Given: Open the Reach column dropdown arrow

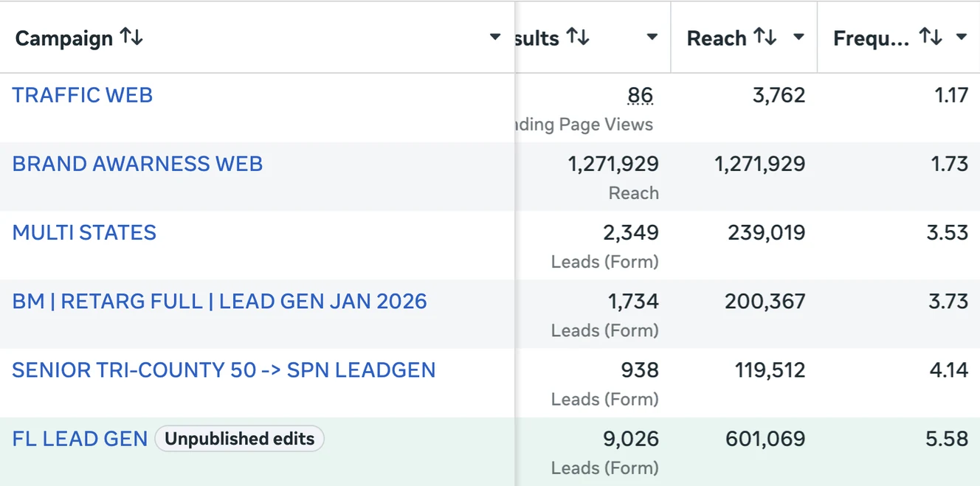Looking at the screenshot, I should 798,38.
